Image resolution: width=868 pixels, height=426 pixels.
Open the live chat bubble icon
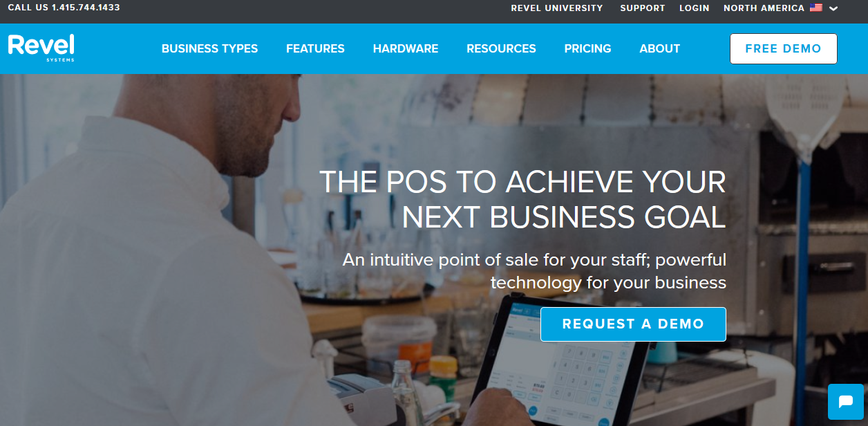point(845,402)
